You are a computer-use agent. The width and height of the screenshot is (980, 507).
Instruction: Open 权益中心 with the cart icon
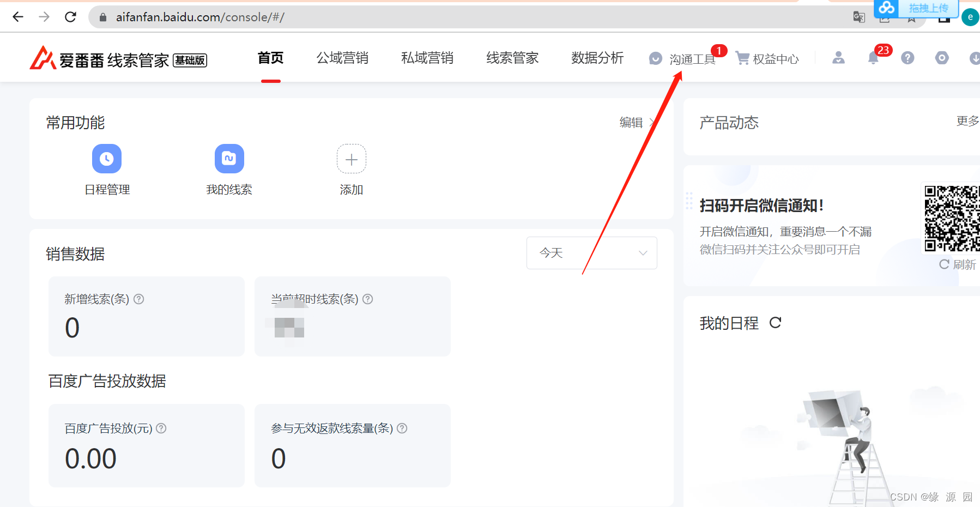click(767, 59)
